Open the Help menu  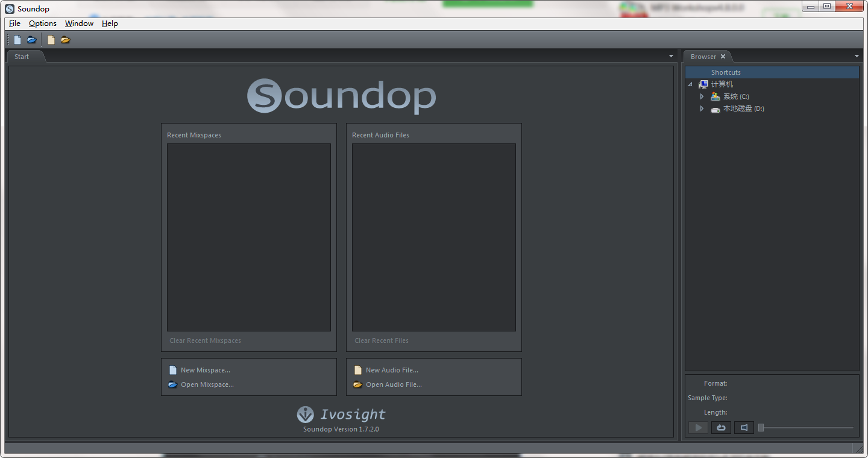click(110, 24)
